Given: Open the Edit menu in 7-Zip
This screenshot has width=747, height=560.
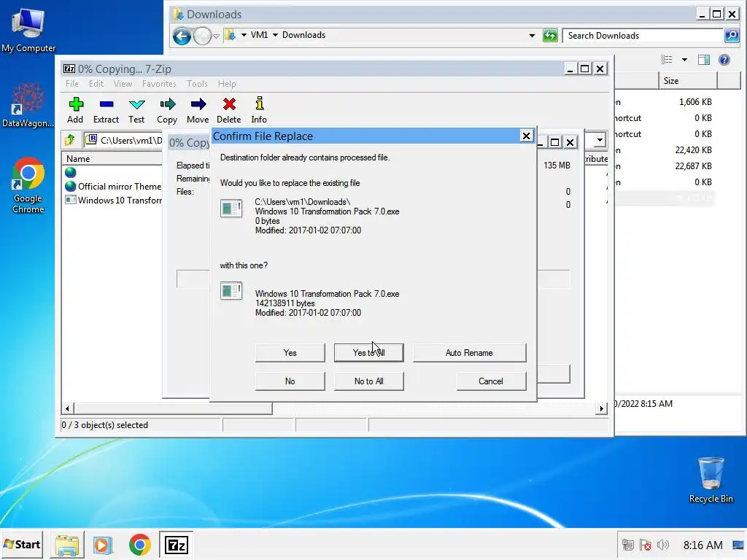Looking at the screenshot, I should point(96,84).
